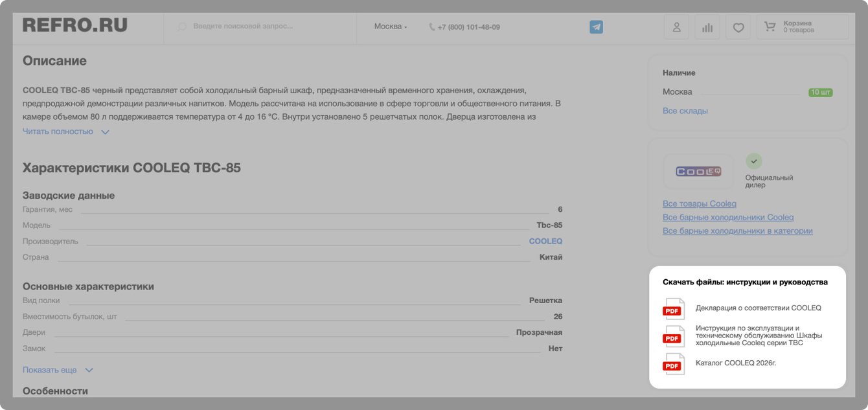Download Каталог COOLEQ 2026г. file
868x410 pixels.
[736, 363]
